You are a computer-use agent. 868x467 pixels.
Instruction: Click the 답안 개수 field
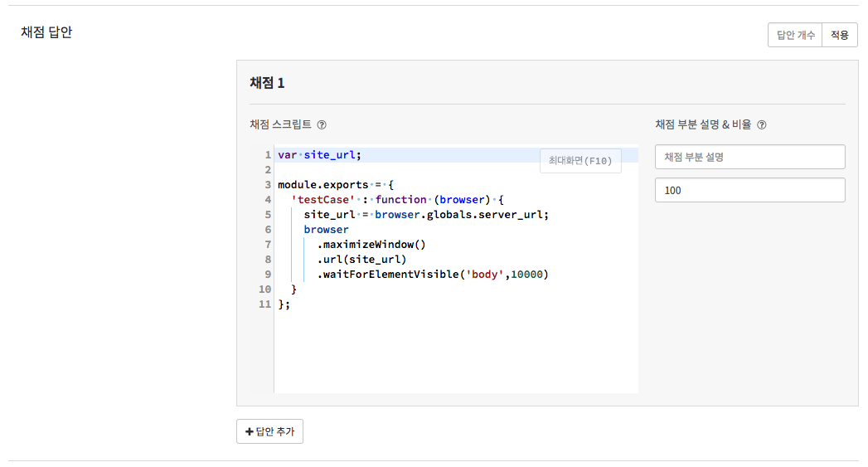coord(795,35)
